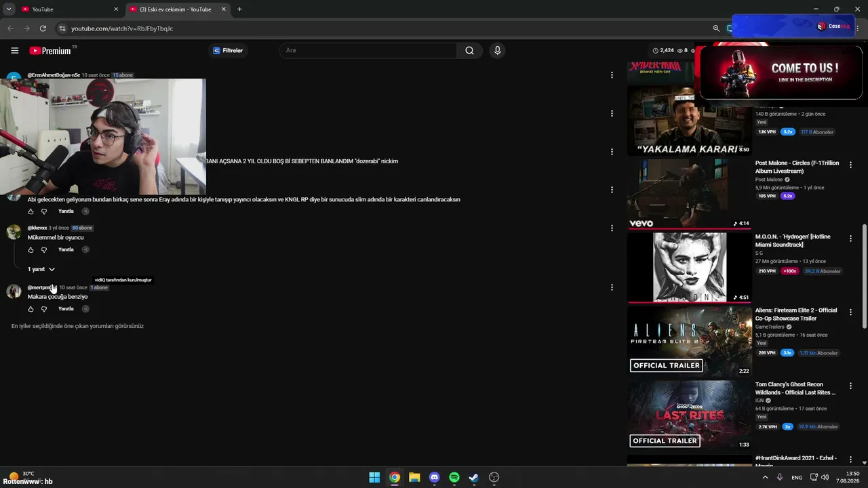The image size is (868, 488).
Task: Click the youtube.com address bar URL
Action: tap(122, 28)
